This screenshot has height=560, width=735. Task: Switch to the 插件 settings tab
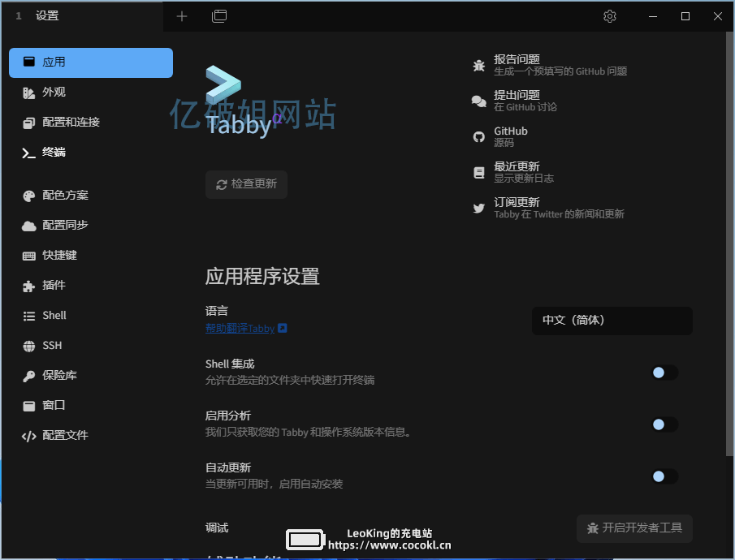91,286
